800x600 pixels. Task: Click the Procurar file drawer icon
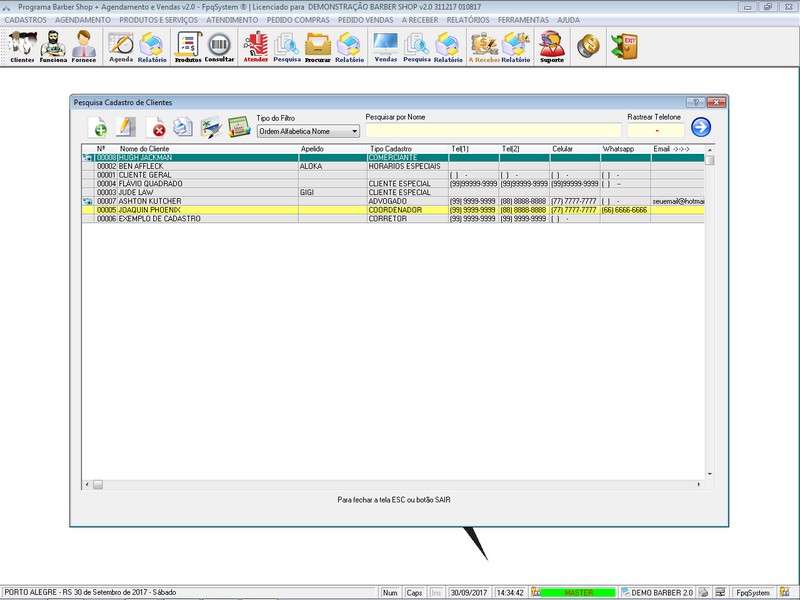318,47
